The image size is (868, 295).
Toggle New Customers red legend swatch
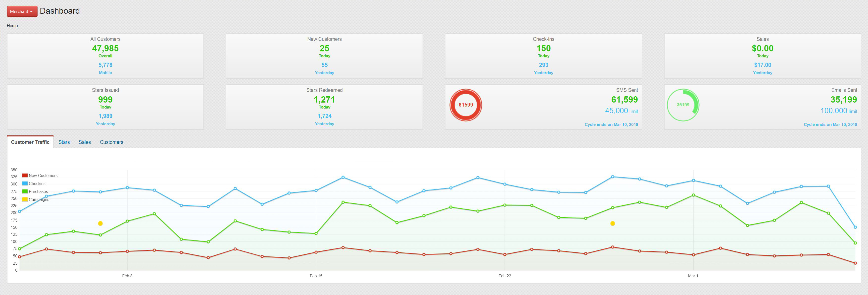coord(25,175)
